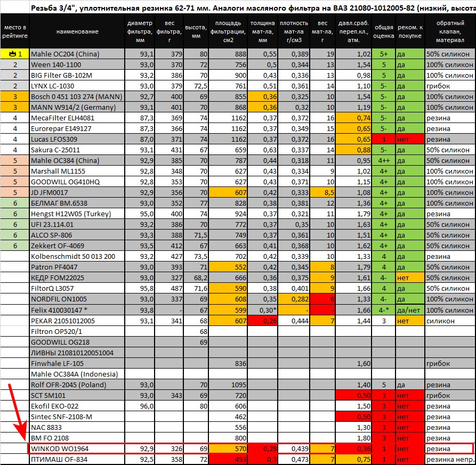Screen dimensions: 476x465
Task: Click the ПТИМАШ OF-834 name cell
Action: tap(77, 459)
